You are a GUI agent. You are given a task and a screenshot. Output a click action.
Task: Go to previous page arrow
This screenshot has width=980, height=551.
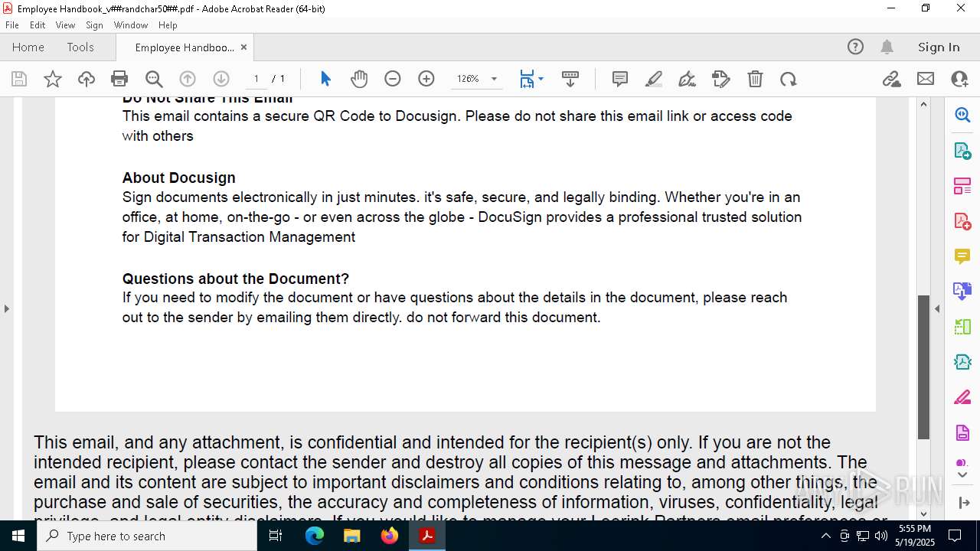188,79
